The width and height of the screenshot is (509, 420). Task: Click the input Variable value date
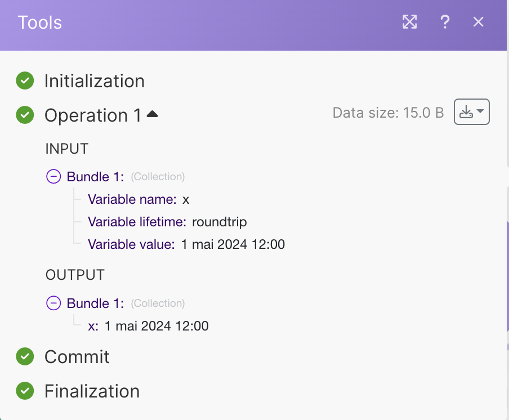(233, 244)
